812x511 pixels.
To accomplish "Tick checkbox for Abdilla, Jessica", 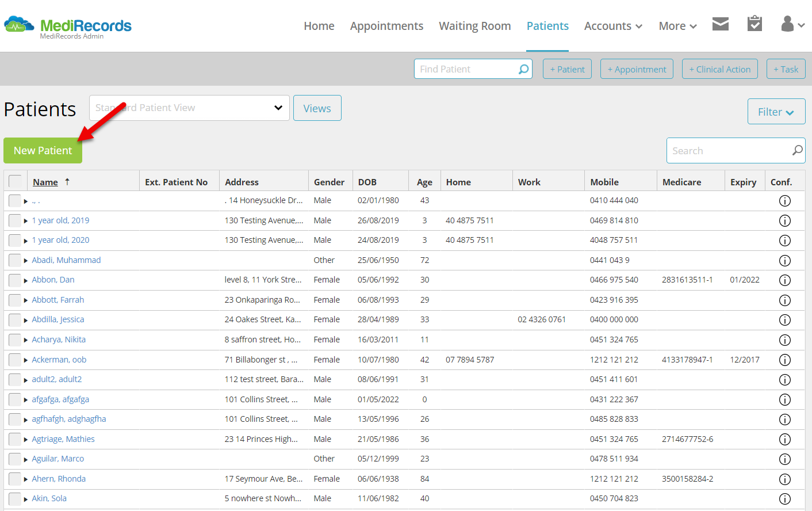I will [x=15, y=320].
